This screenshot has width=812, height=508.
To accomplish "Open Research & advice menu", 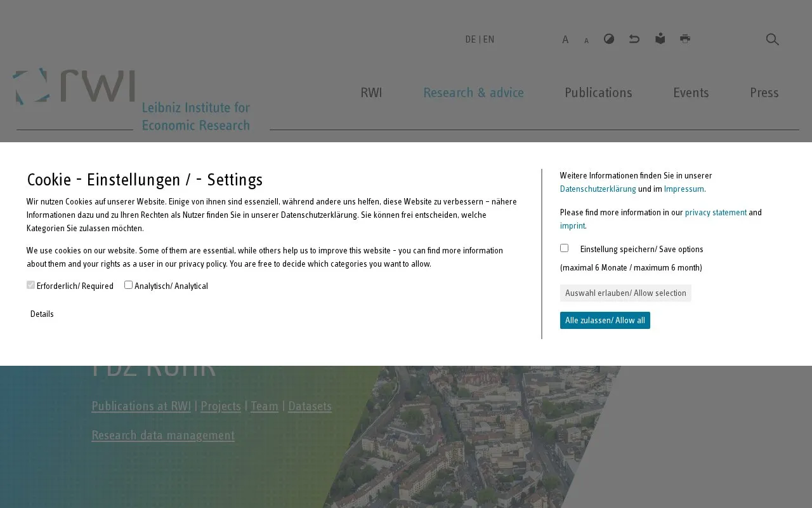I will click(473, 93).
